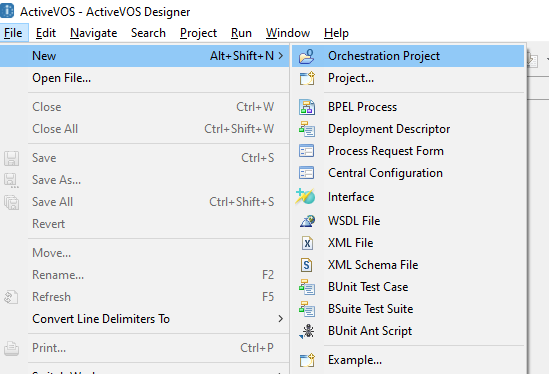The height and width of the screenshot is (374, 549).
Task: Click the Process Request Form icon
Action: pos(307,151)
